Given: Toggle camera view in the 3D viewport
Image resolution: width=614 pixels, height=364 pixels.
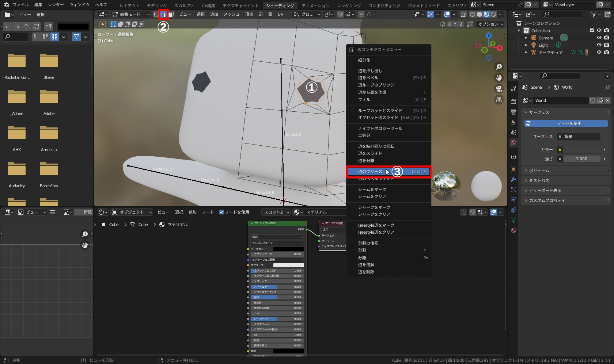Looking at the screenshot, I should 499,89.
